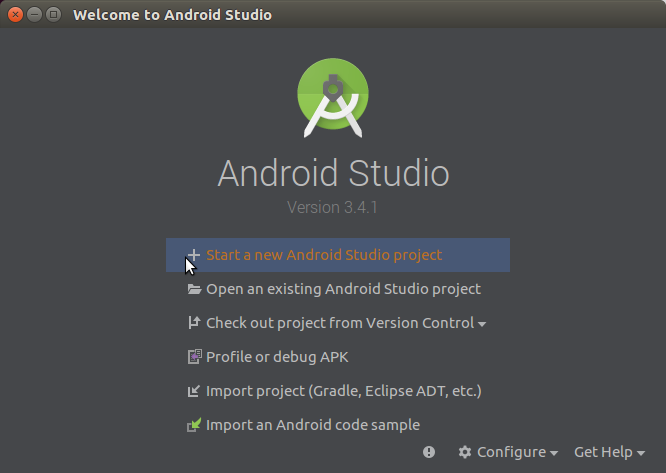Choose Import an Android code sample
The width and height of the screenshot is (666, 473).
click(x=312, y=425)
